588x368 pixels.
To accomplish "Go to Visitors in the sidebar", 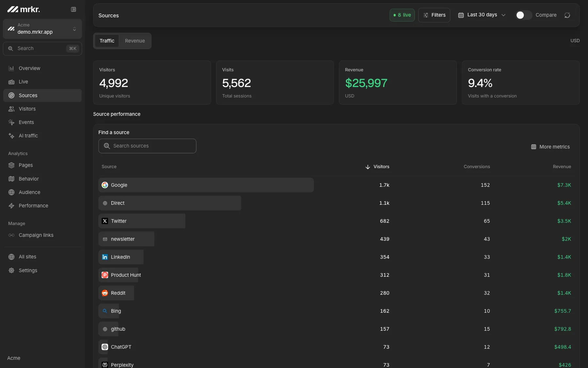I will [x=42, y=109].
